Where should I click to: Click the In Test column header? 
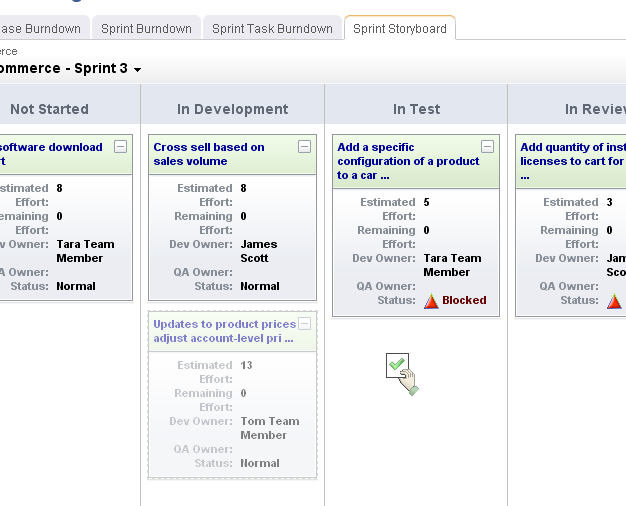pos(416,109)
